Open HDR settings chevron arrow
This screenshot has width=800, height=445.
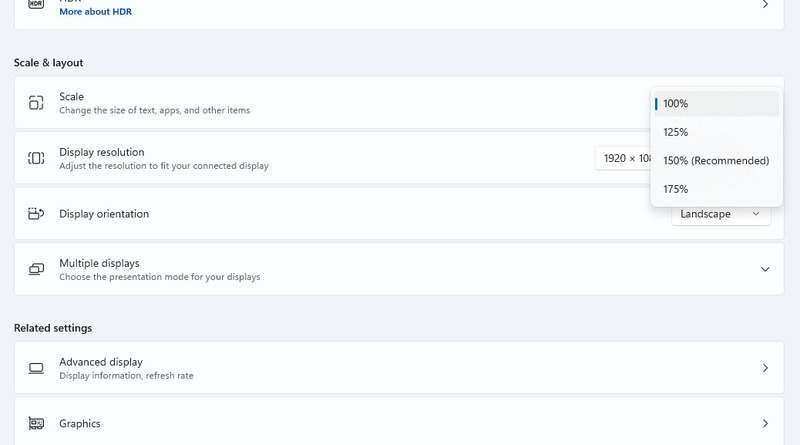[765, 5]
